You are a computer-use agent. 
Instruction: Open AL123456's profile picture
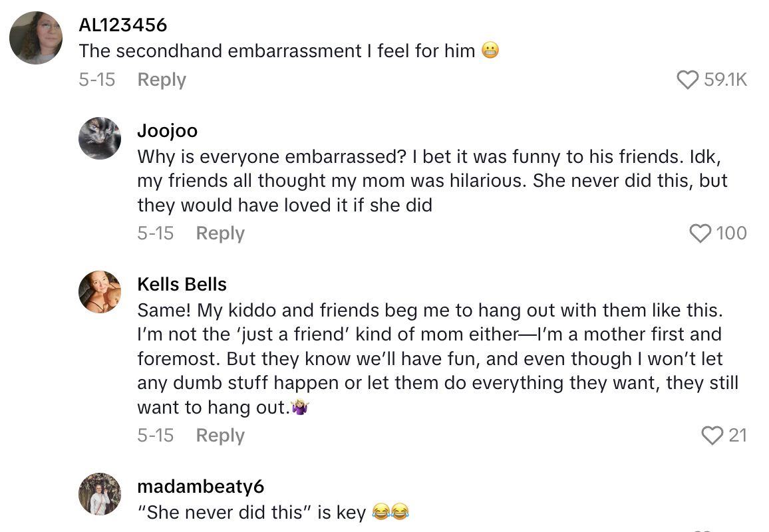pyautogui.click(x=35, y=38)
